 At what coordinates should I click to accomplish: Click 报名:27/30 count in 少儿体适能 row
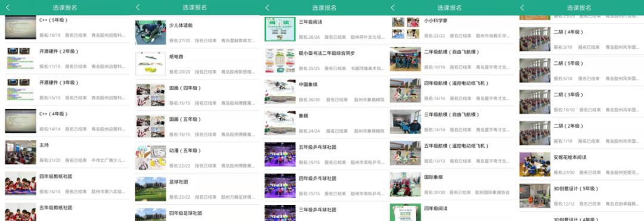coord(180,41)
